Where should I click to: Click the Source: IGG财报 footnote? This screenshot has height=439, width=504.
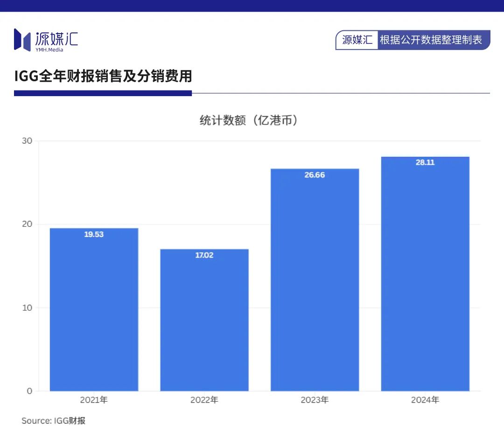[53, 421]
